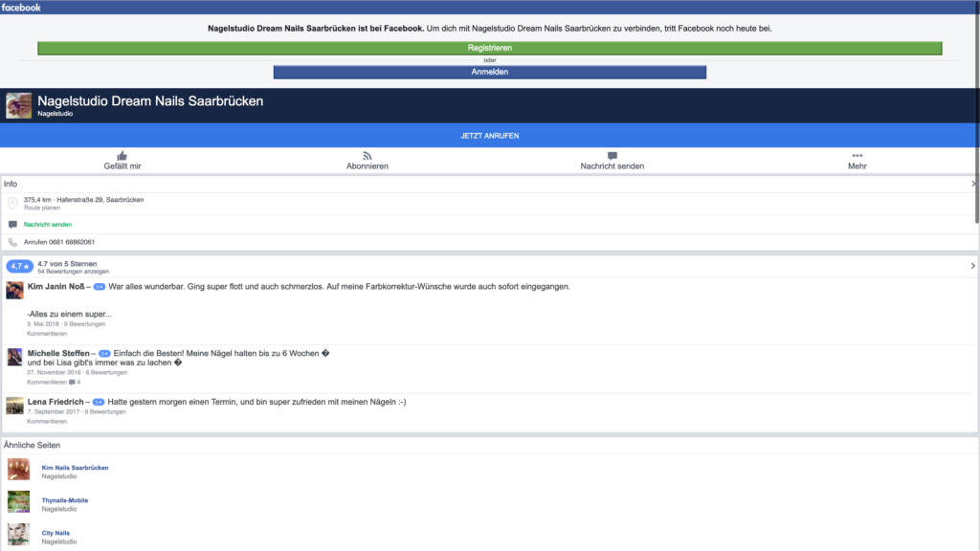Click Michelle Steffen's reviewer avatar
Image resolution: width=980 pixels, height=551 pixels.
(x=14, y=357)
